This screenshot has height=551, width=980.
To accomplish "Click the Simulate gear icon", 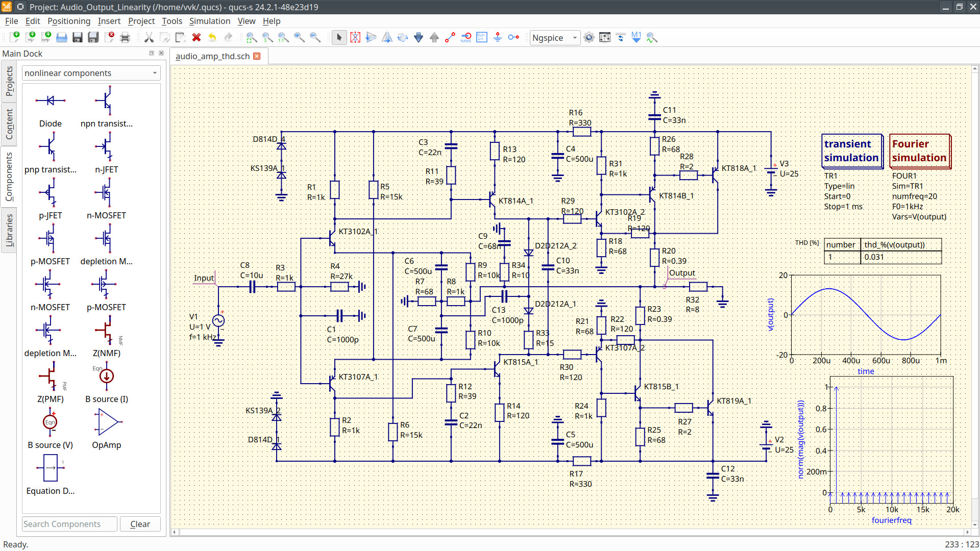I will pos(589,37).
